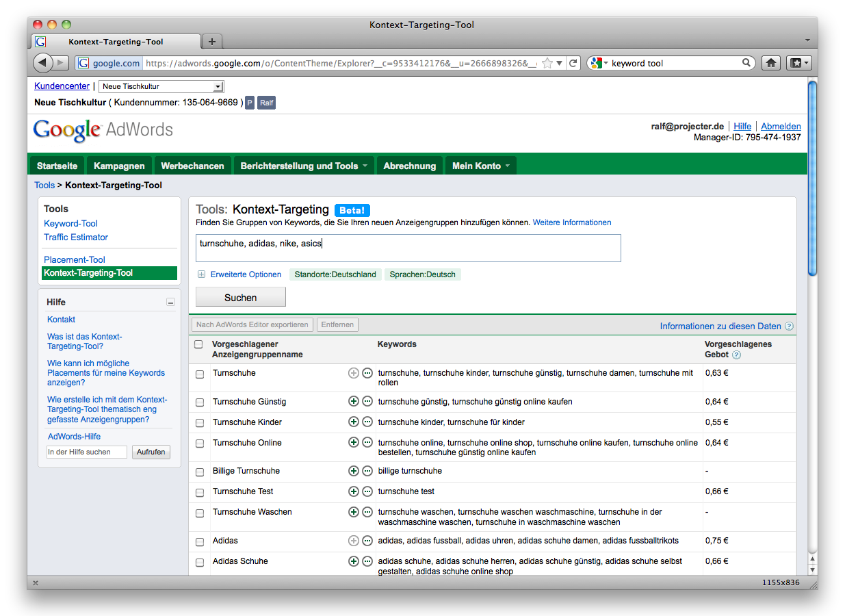Click the browser forward arrow button
This screenshot has height=616, width=845.
click(x=61, y=63)
